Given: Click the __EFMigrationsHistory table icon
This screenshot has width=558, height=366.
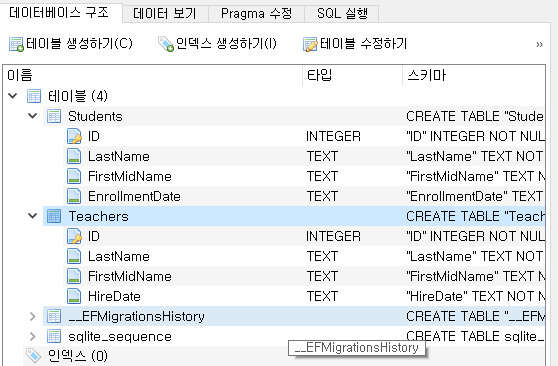Looking at the screenshot, I should (x=54, y=316).
